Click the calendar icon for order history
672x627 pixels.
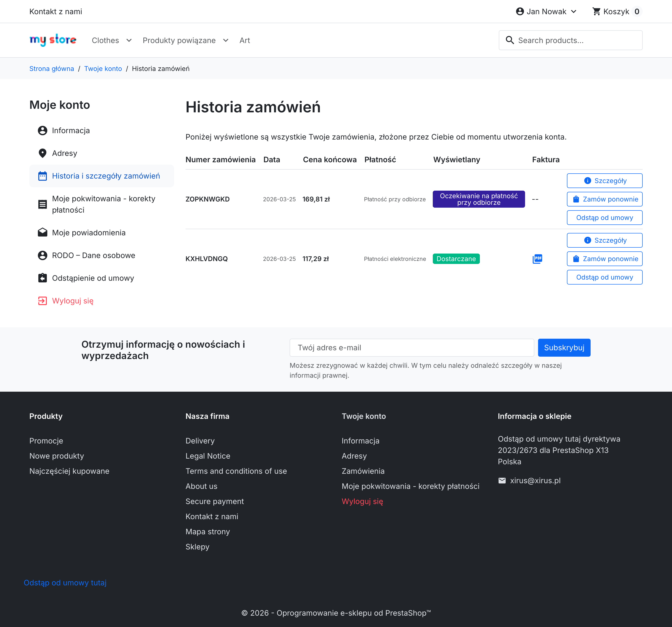43,176
